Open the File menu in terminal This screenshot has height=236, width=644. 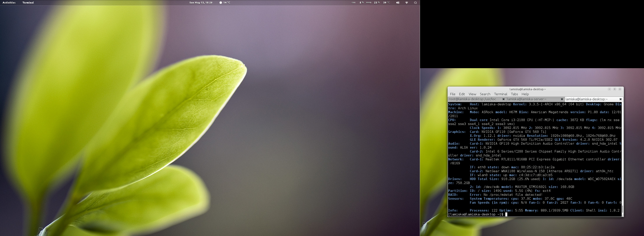tap(453, 94)
